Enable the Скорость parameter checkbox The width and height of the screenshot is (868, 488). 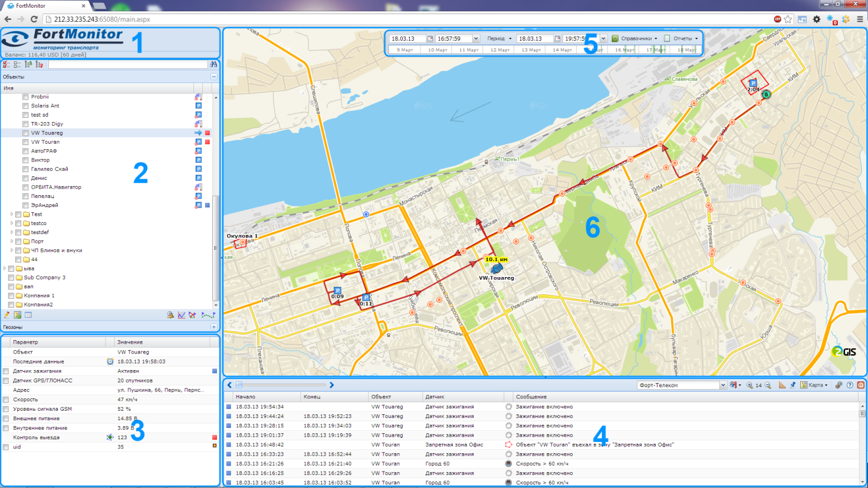pos(6,400)
